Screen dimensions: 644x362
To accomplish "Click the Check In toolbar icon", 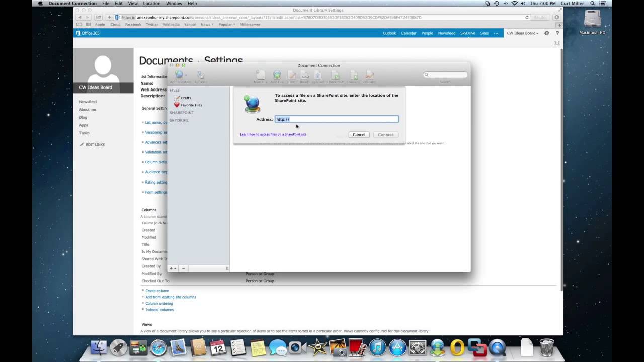I will coord(353,75).
